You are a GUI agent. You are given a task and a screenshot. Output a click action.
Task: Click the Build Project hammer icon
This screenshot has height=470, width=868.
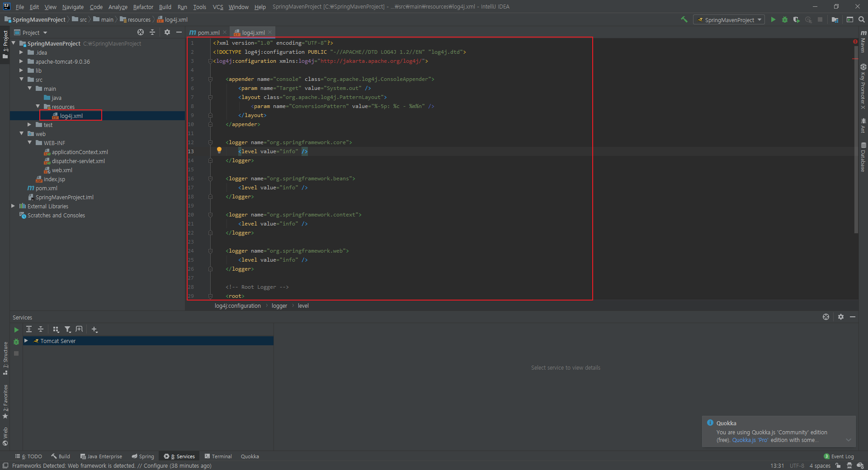[x=684, y=19]
